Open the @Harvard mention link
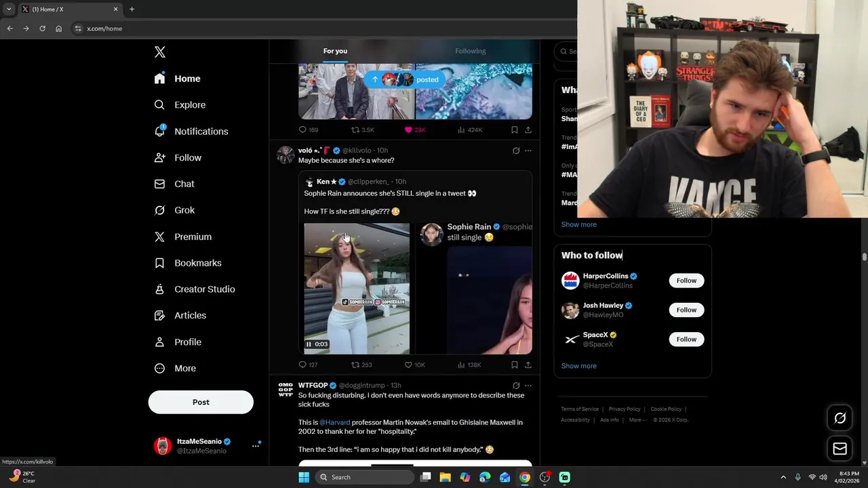This screenshot has width=868, height=488. click(334, 422)
